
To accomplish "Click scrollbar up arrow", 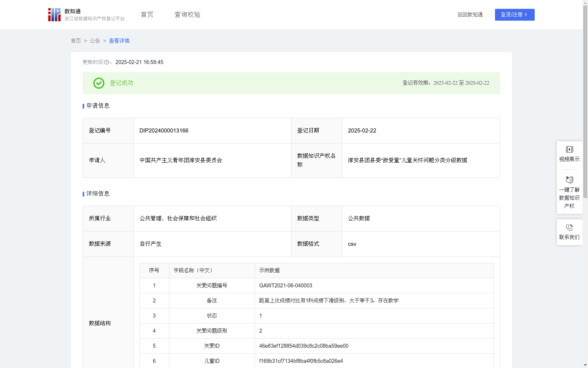I will pos(585,3).
